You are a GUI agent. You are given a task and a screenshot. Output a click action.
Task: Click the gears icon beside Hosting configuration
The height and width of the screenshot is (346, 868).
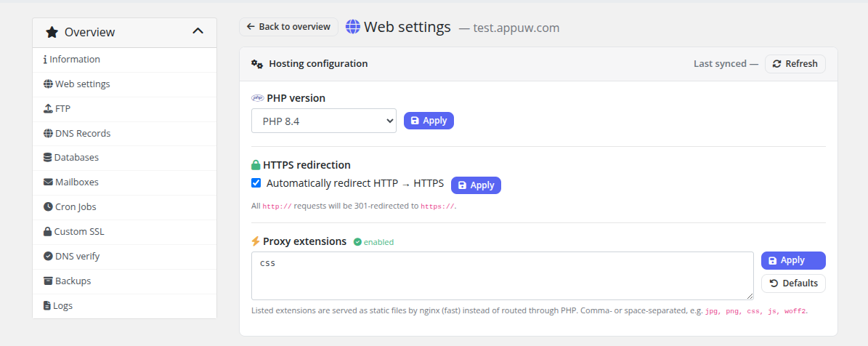pyautogui.click(x=257, y=64)
